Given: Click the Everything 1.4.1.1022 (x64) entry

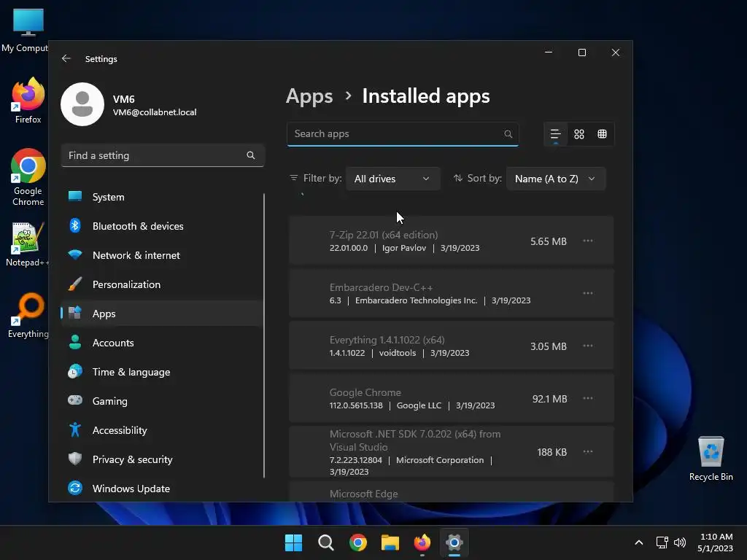Looking at the screenshot, I should pyautogui.click(x=451, y=346).
